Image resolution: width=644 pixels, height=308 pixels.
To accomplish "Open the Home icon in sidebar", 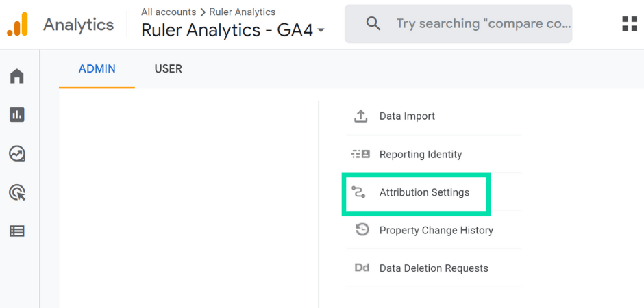I will pos(17,76).
